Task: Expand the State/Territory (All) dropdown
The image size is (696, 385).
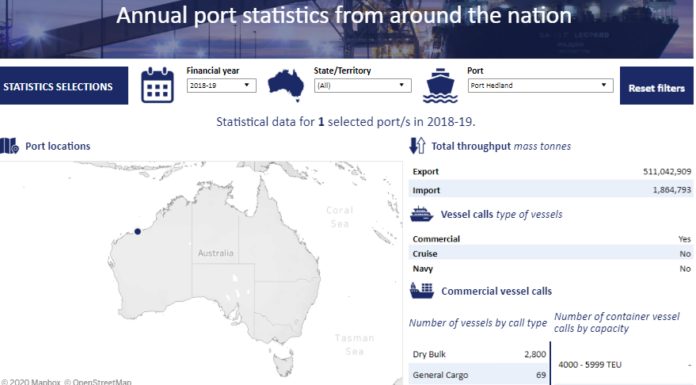Action: [363, 85]
